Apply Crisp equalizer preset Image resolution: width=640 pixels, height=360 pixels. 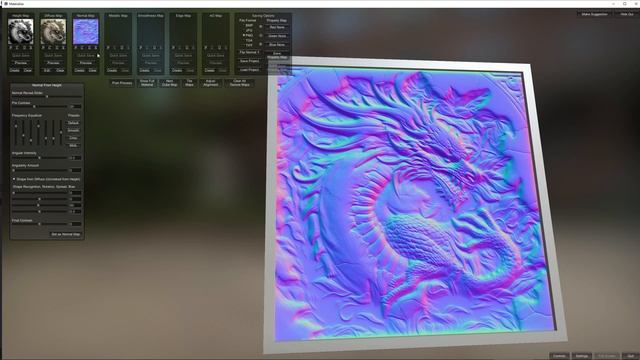tap(73, 138)
